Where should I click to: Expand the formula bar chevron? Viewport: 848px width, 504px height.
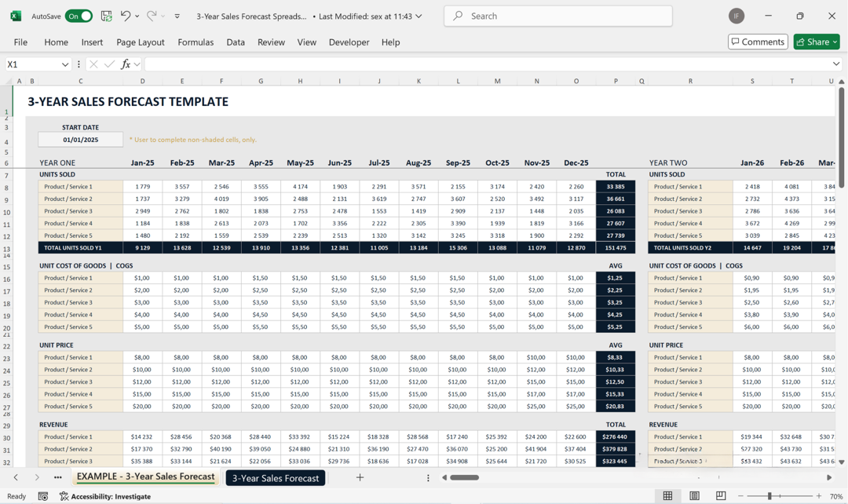pos(836,64)
